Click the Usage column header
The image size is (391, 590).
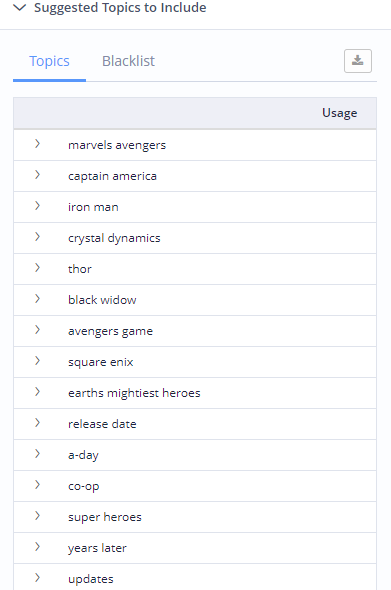339,113
